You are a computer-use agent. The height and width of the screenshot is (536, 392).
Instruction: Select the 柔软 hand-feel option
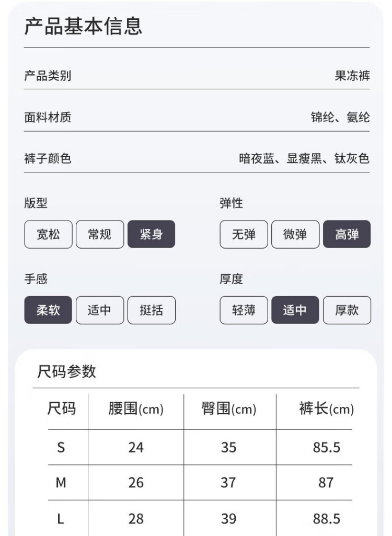click(48, 310)
